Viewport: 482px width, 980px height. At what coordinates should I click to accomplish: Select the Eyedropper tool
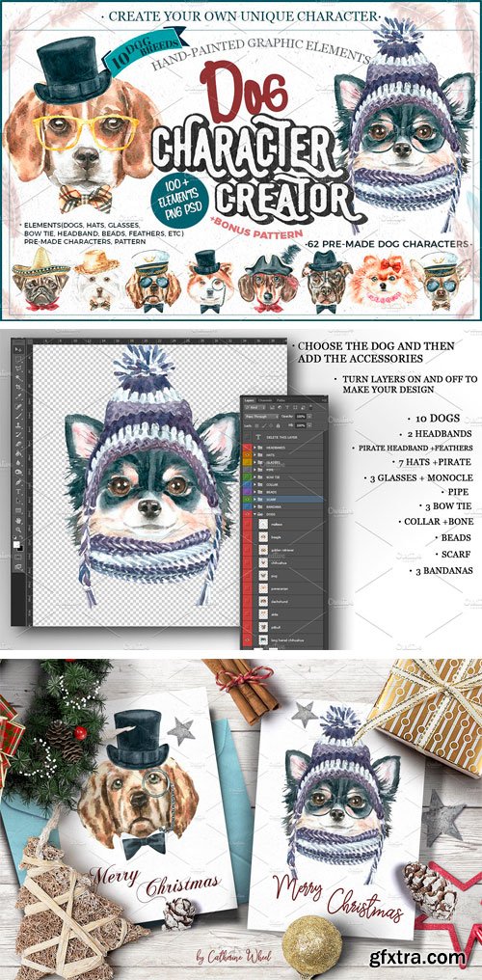point(18,396)
